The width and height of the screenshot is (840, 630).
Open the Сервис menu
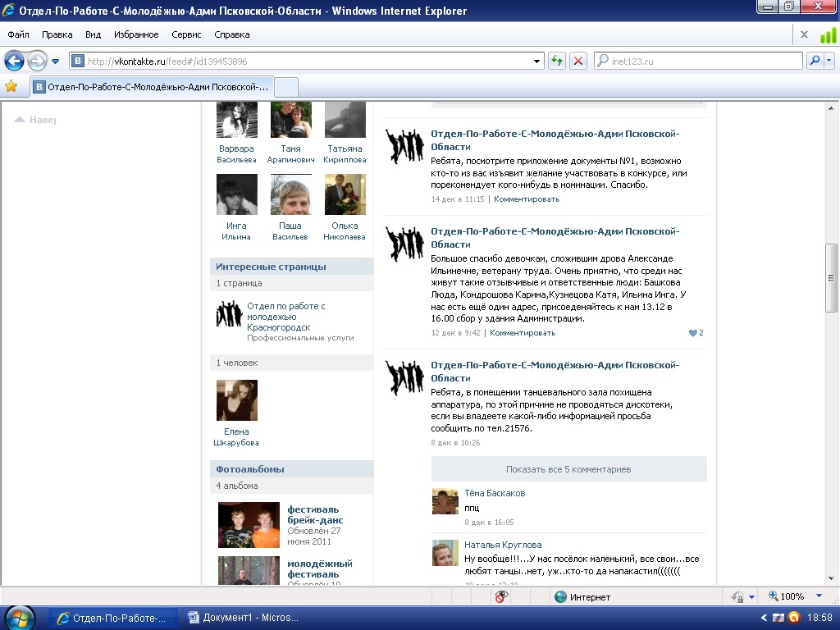pyautogui.click(x=186, y=34)
